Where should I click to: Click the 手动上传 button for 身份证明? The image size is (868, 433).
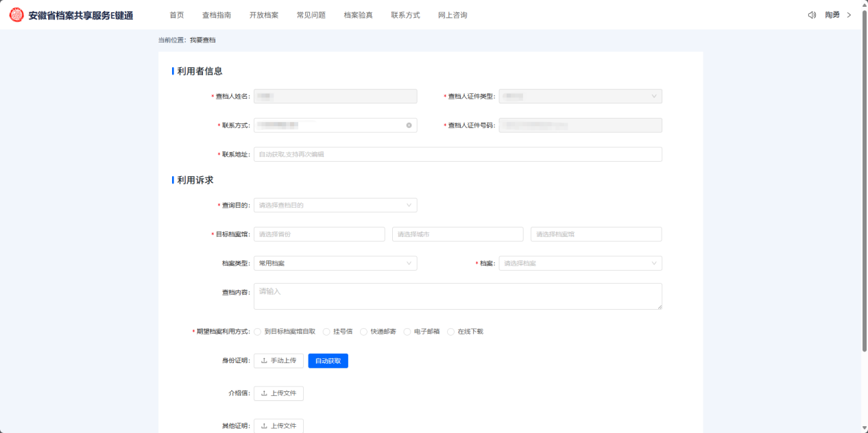278,360
